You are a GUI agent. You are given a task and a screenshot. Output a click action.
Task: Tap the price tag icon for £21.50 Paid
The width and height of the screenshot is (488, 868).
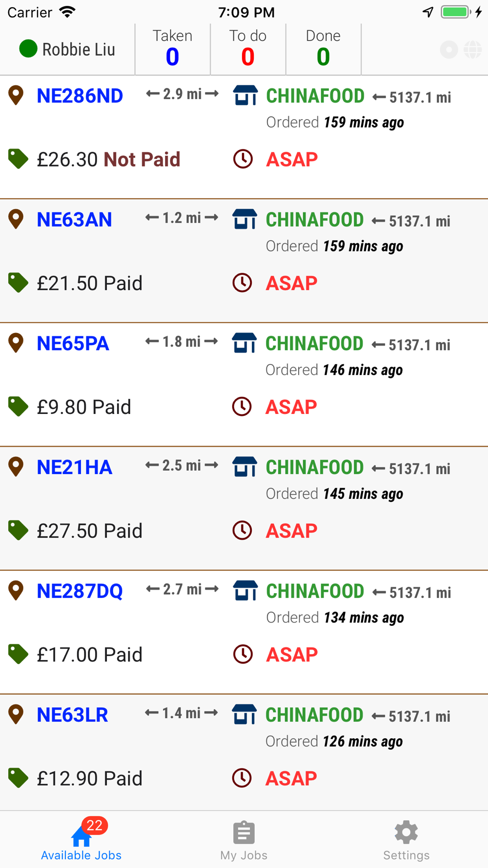18,283
